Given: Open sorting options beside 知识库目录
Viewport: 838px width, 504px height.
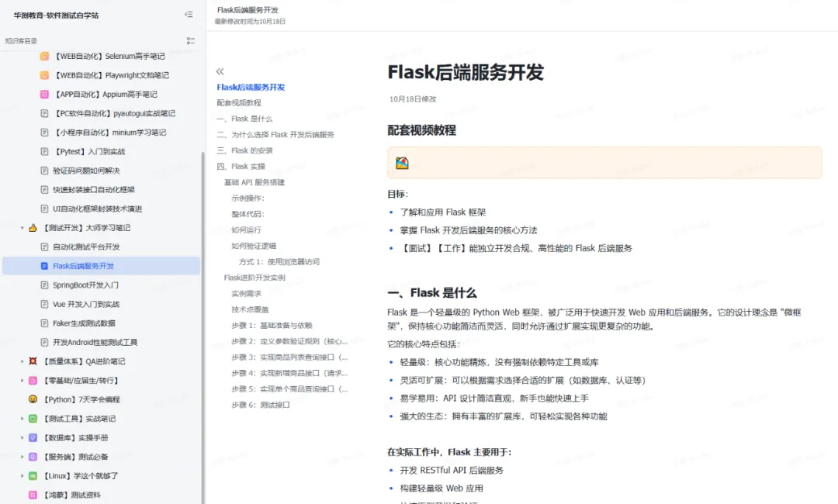Looking at the screenshot, I should 191,40.
